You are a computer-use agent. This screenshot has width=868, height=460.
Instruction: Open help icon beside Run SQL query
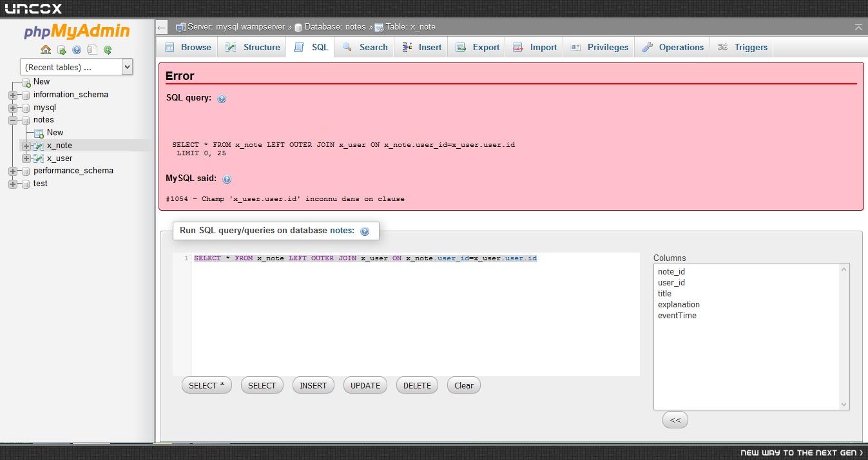365,231
